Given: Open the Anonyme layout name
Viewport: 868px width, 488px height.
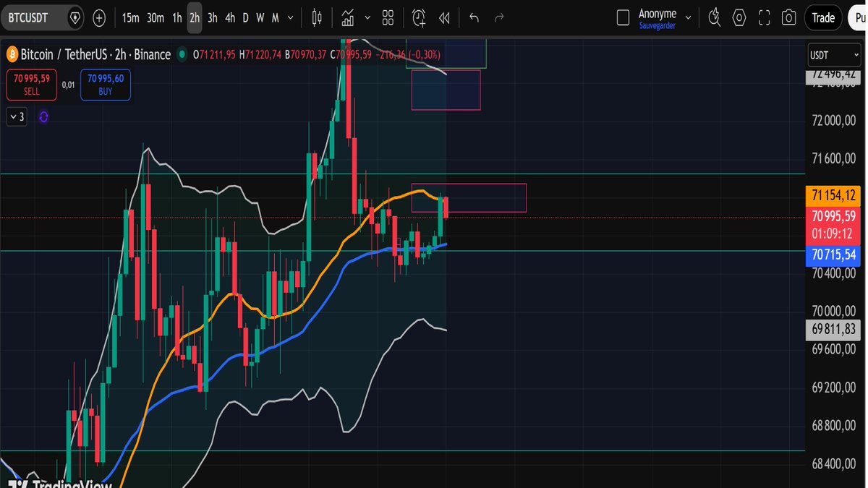Looking at the screenshot, I should click(658, 14).
